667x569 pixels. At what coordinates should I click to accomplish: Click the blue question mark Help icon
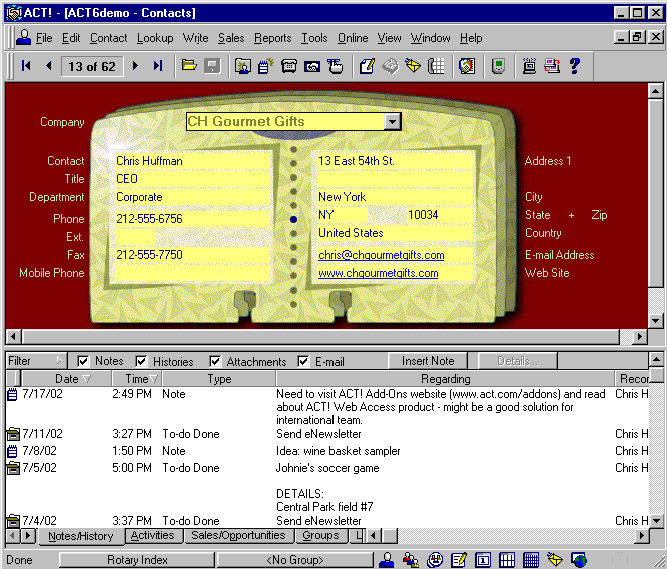[575, 66]
